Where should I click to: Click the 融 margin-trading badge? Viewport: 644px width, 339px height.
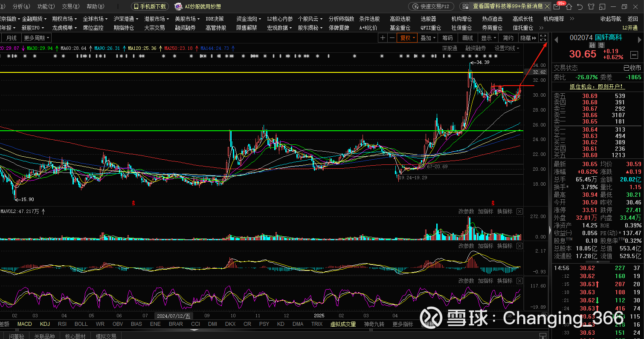click(x=592, y=45)
